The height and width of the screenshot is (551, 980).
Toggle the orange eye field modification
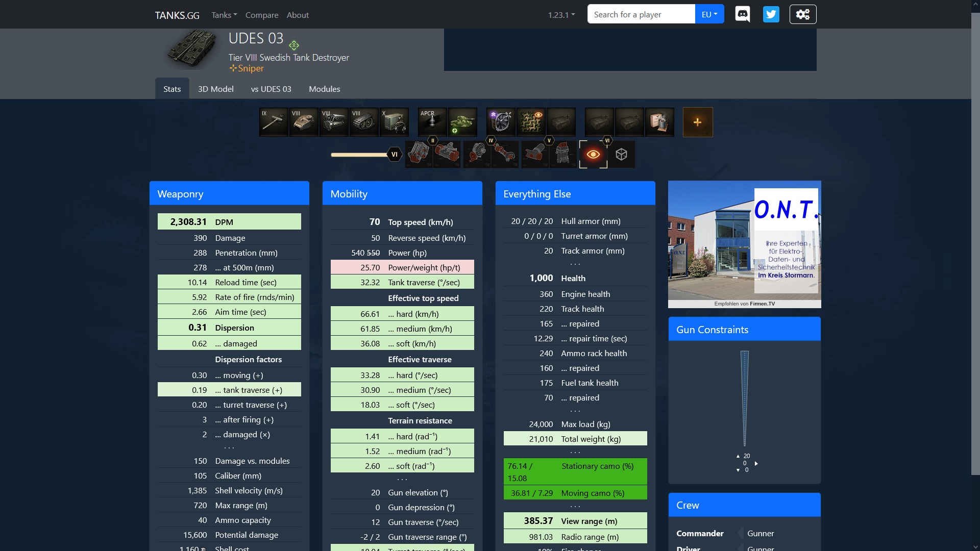click(593, 154)
